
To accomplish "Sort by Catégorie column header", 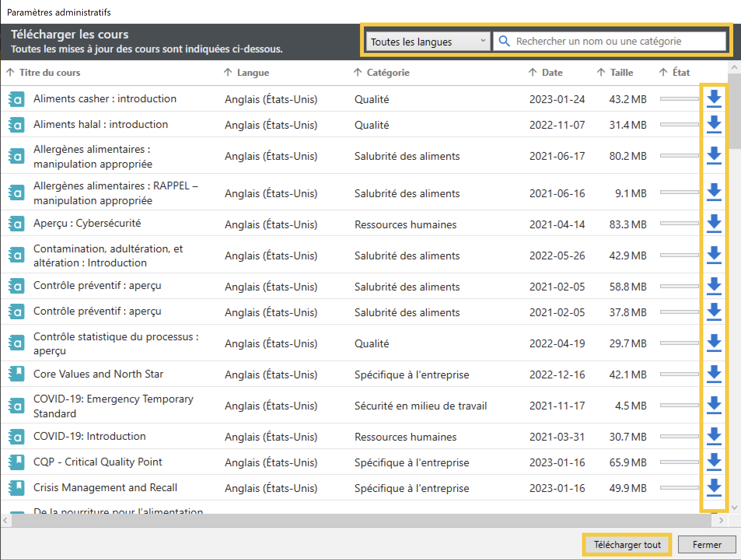I will click(x=381, y=72).
